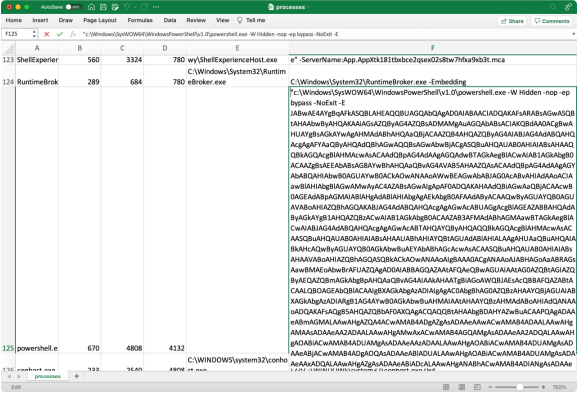Image resolution: width=583 pixels, height=398 pixels.
Task: Select row 123 header
Action: coord(8,60)
